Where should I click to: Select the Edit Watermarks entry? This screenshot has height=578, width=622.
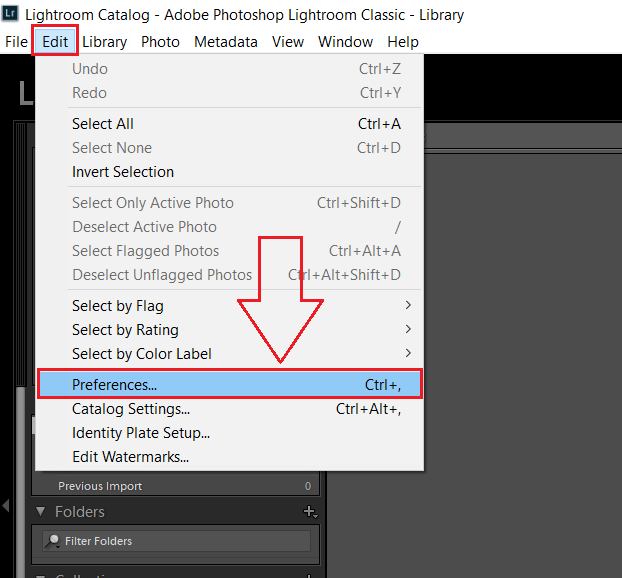130,457
